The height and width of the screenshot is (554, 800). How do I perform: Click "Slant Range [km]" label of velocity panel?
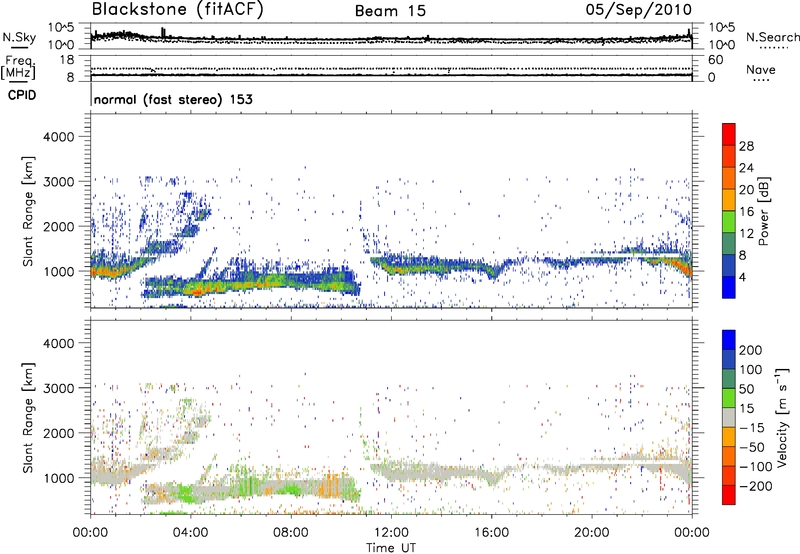click(x=28, y=418)
